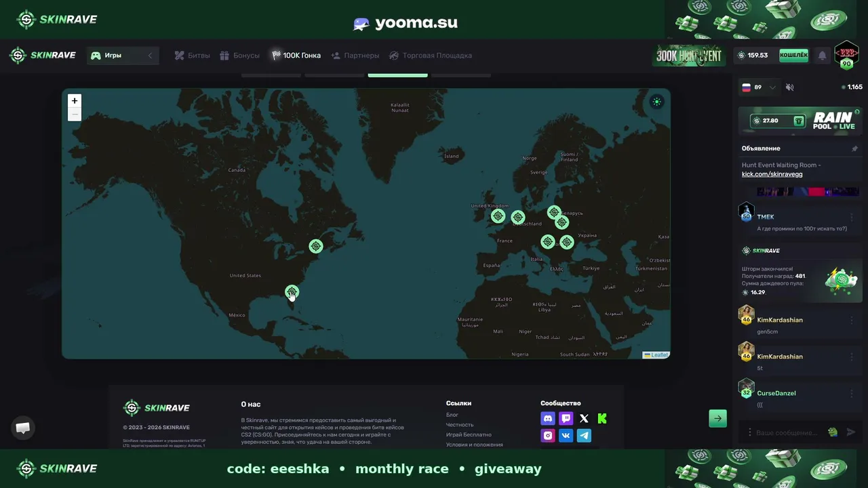The height and width of the screenshot is (488, 868).
Task: Open options menu for TMEK message
Action: [x=852, y=217]
